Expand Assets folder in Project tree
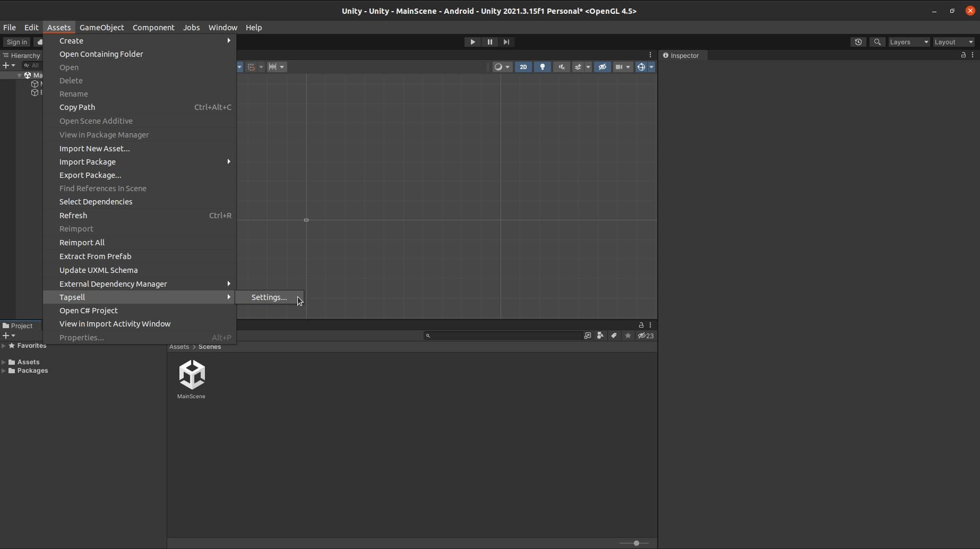Image resolution: width=980 pixels, height=549 pixels. point(4,362)
